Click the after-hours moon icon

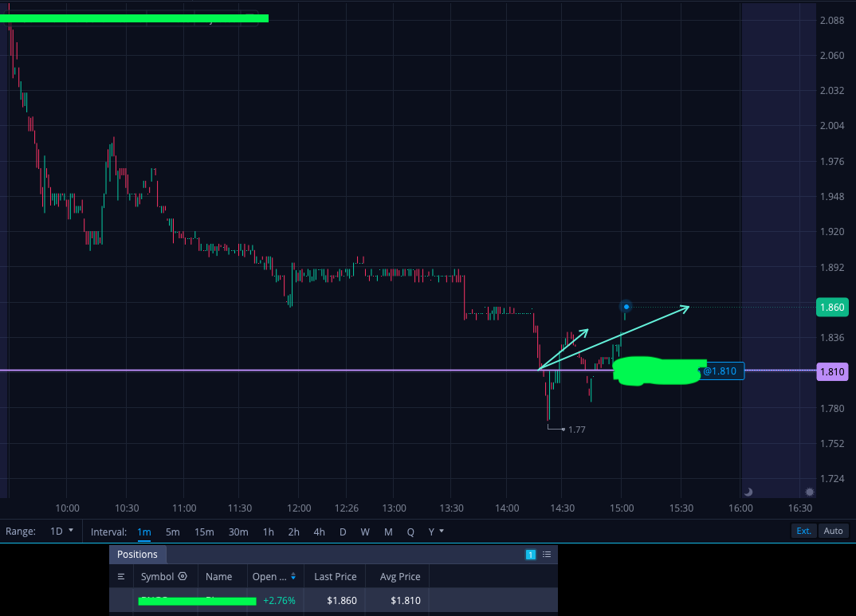point(748,492)
